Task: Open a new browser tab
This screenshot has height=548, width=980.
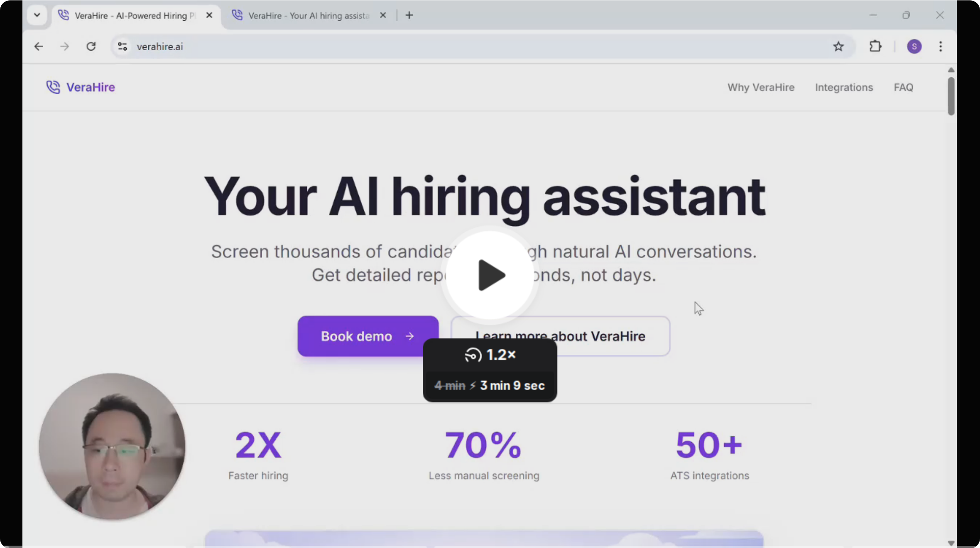Action: (409, 15)
